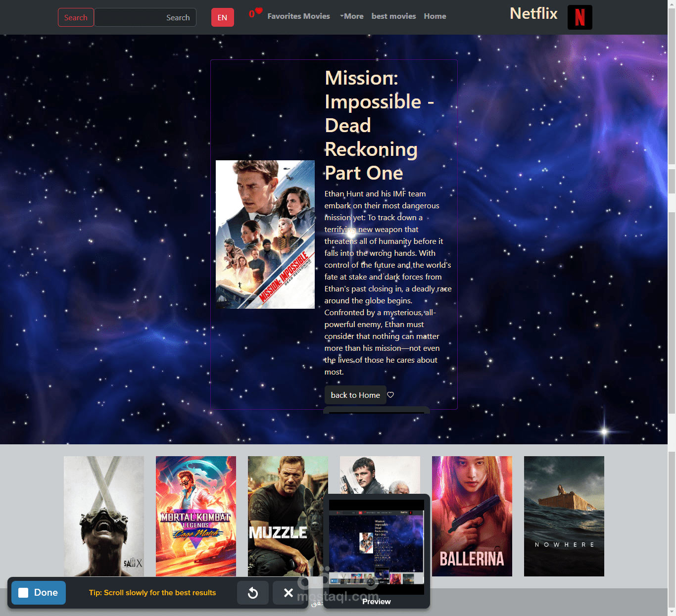676x616 pixels.
Task: Open the Ballerina movie poster
Action: 472,516
